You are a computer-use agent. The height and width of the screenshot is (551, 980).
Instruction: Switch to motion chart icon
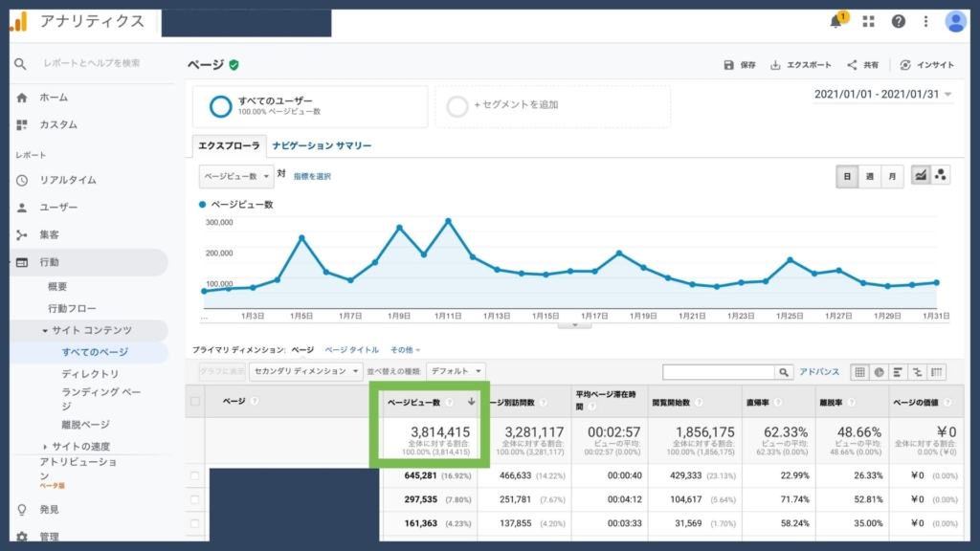pos(941,176)
